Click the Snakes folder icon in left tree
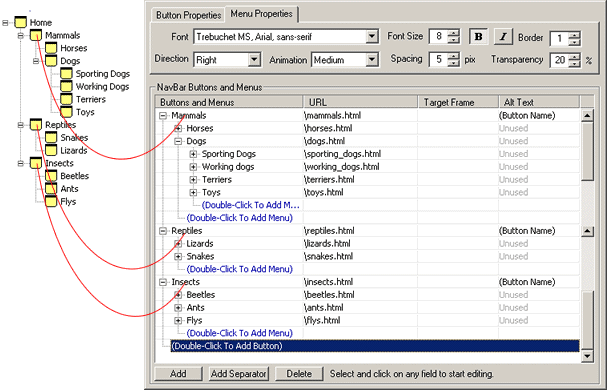 [x=51, y=137]
